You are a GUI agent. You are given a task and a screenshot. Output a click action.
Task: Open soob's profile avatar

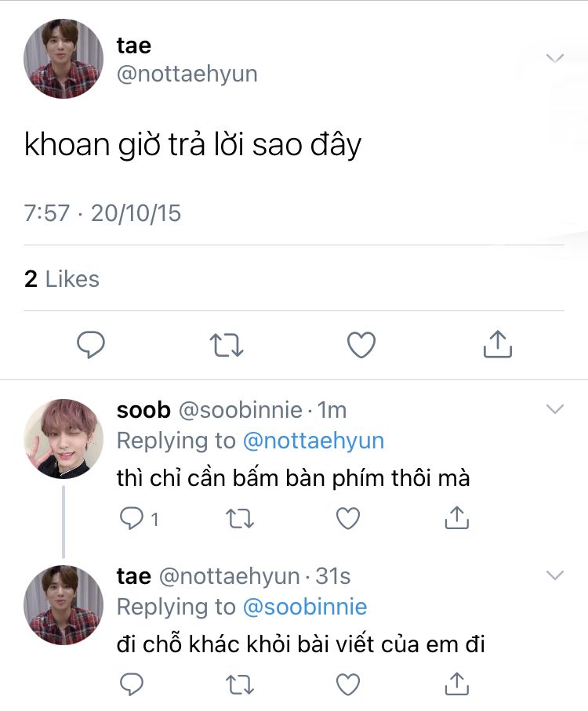(x=64, y=438)
